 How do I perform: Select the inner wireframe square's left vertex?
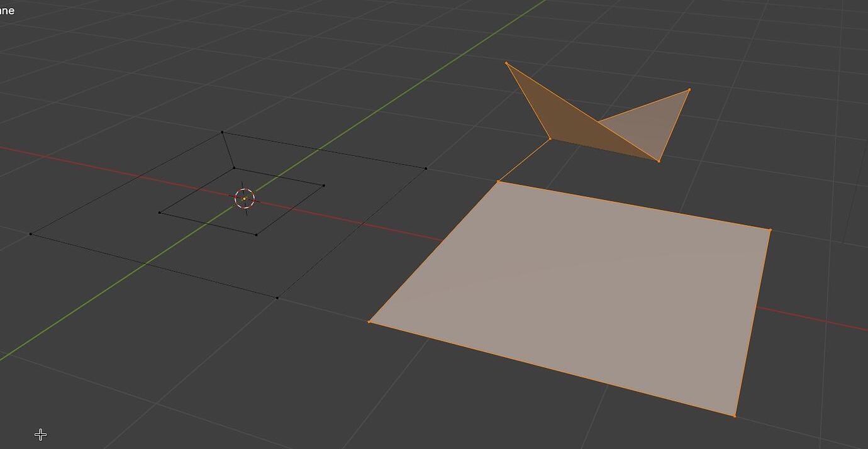[160, 213]
